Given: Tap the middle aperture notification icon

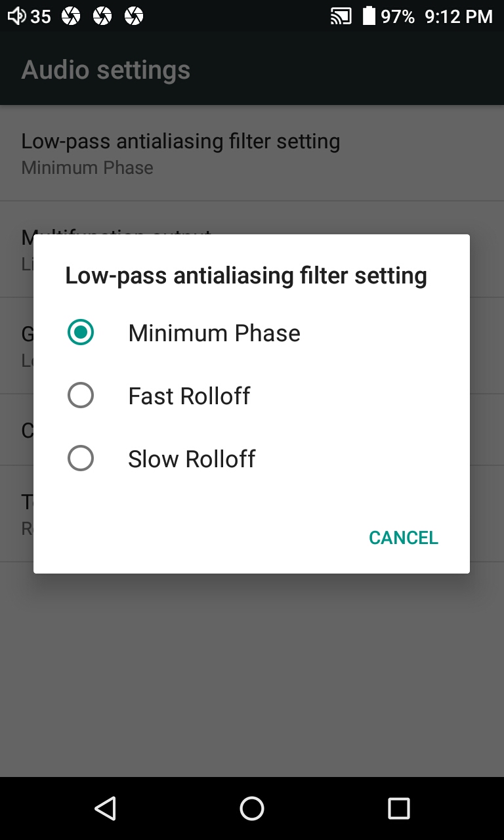Looking at the screenshot, I should 102,16.
